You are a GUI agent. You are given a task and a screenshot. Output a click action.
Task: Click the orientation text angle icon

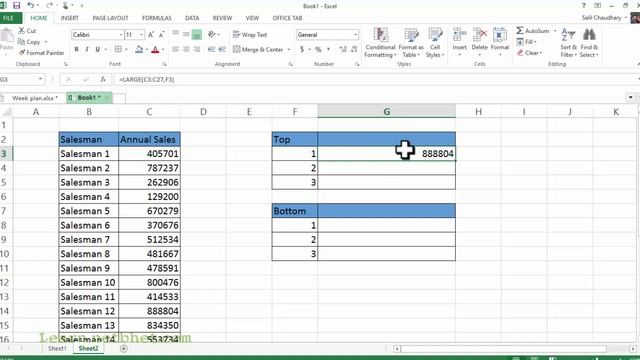[x=211, y=35]
